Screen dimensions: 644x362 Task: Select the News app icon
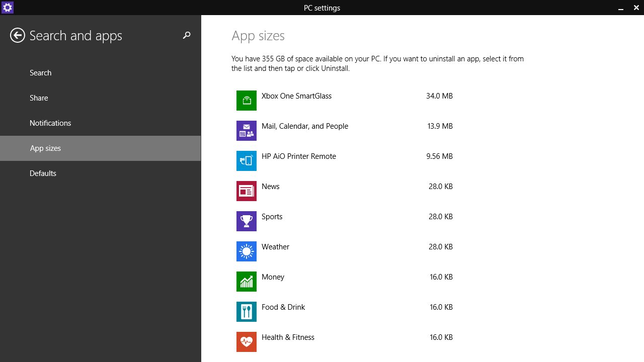pos(247,191)
